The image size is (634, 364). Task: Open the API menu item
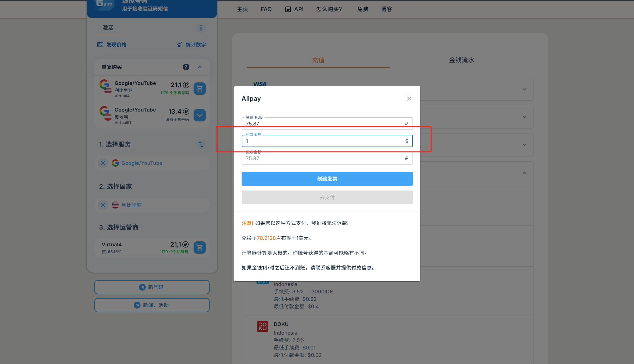coord(294,9)
